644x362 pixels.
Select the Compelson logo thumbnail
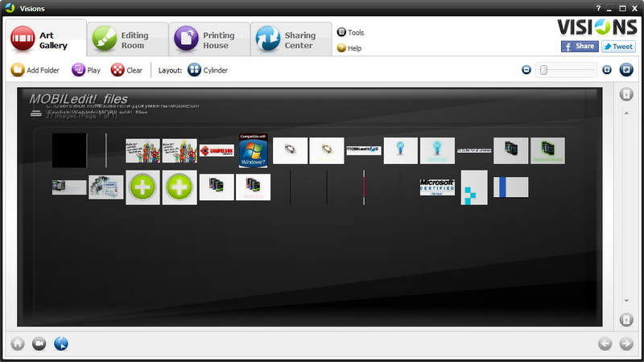pos(217,150)
